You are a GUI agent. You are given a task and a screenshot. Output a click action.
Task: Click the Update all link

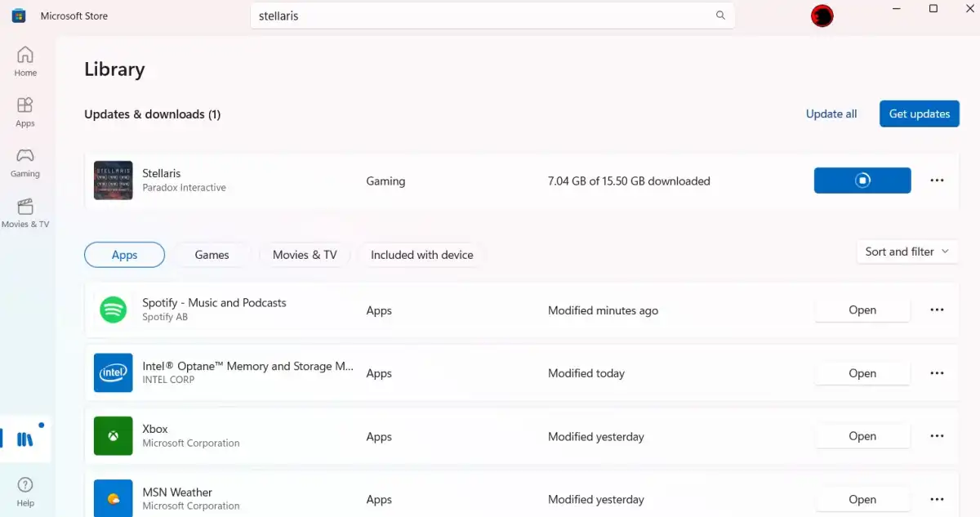point(831,114)
